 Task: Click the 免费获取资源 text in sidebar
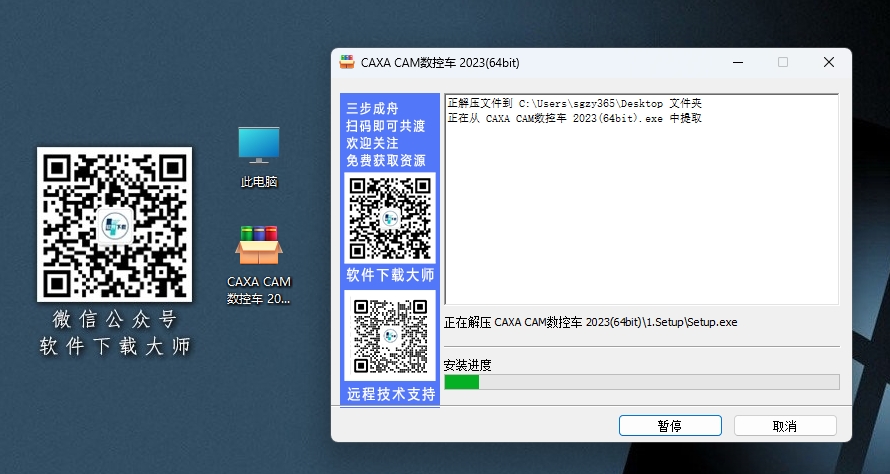coord(386,161)
